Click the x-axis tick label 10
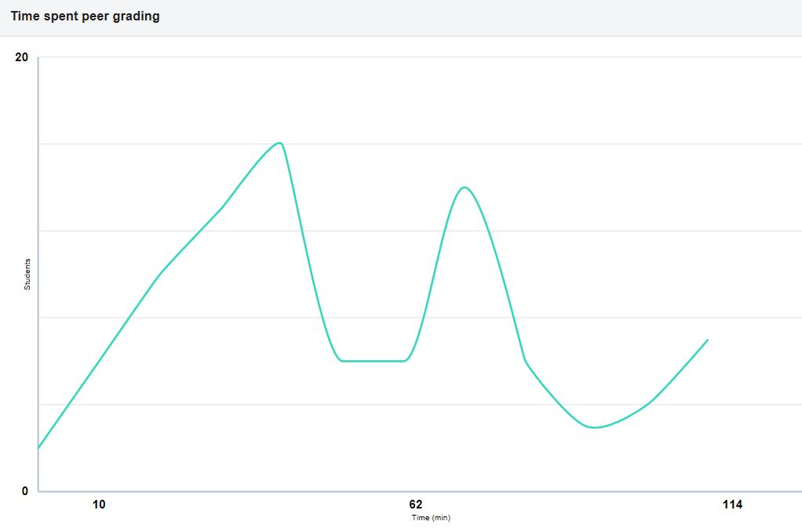 99,505
